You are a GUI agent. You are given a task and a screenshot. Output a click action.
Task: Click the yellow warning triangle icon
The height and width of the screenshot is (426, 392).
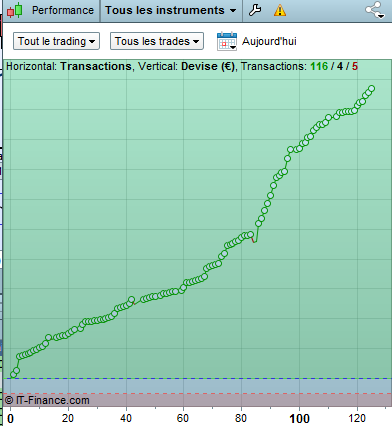coord(280,10)
